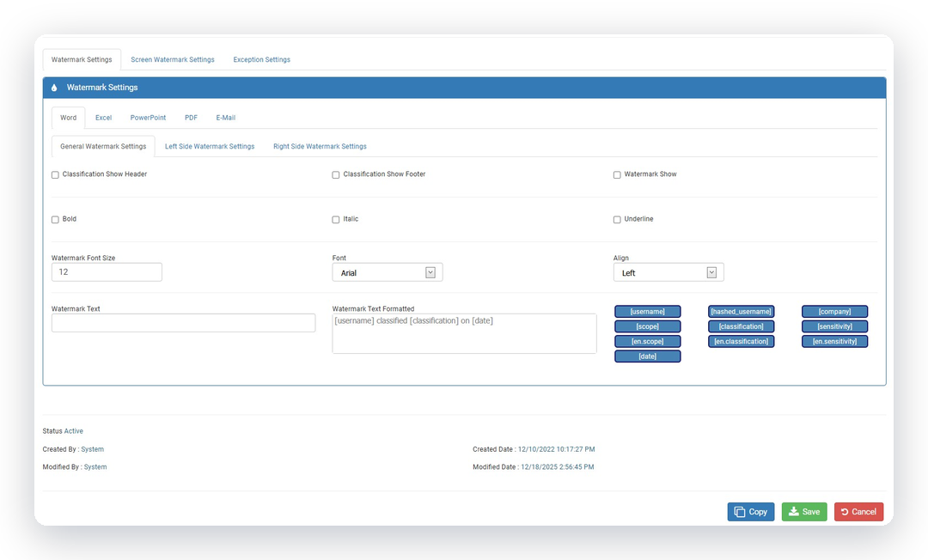Insert the [en.scope] tag button
The image size is (928, 560).
[x=648, y=341]
